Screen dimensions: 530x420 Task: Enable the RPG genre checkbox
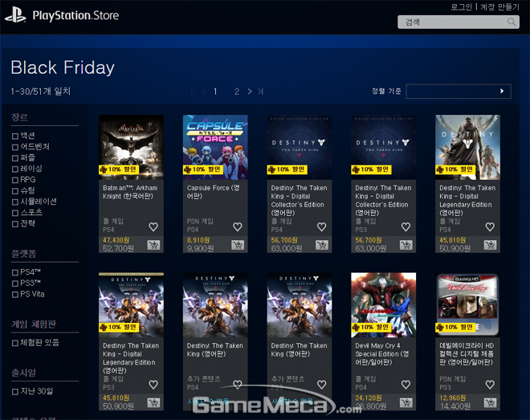pos(15,180)
